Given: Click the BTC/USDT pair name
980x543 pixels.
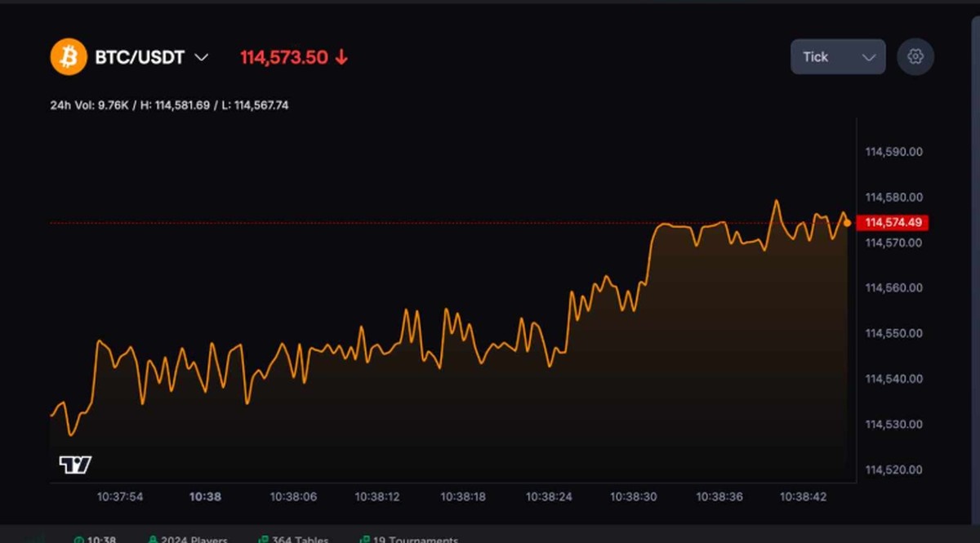Looking at the screenshot, I should coord(140,57).
